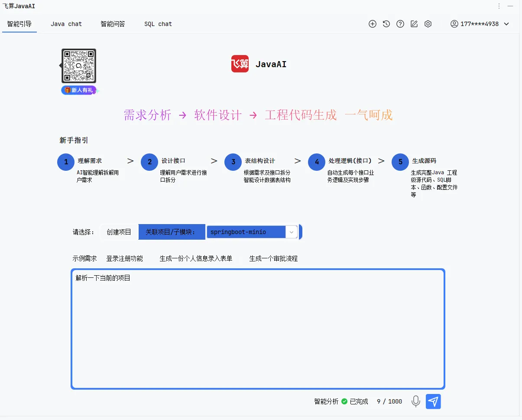Open the history clock icon
Viewport: 522px width, 420px height.
[x=386, y=24]
